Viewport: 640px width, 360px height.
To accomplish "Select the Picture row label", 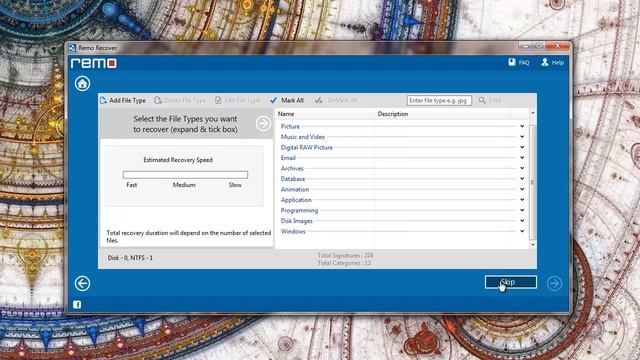I will (x=290, y=127).
